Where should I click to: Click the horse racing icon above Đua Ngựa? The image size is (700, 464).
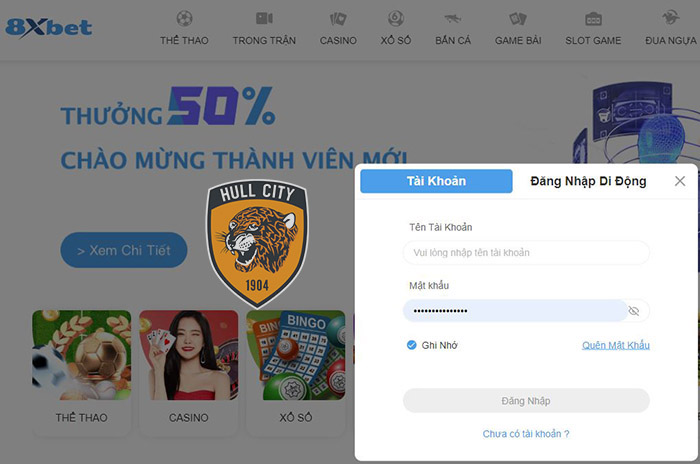click(671, 18)
